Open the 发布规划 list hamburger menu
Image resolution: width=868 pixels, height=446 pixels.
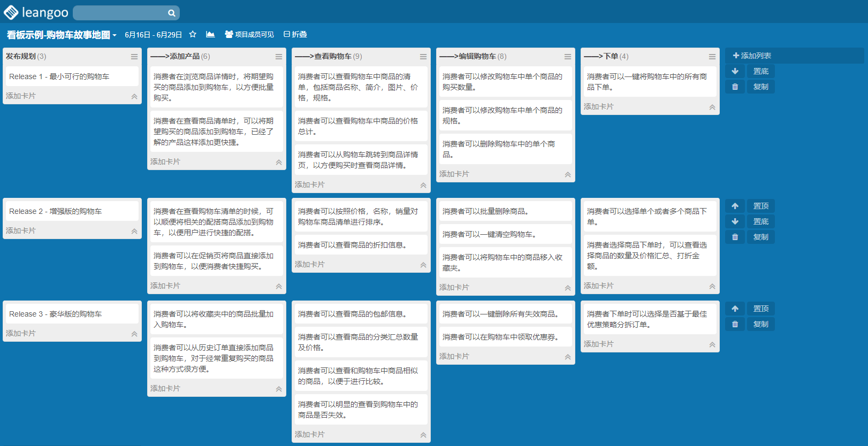point(134,56)
